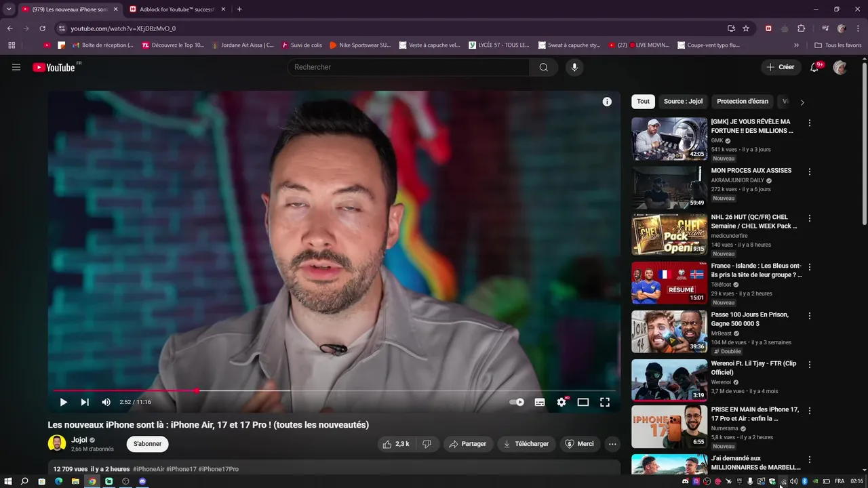Click the #iPhone17Pro hashtag
This screenshot has width=868, height=488.
click(x=218, y=469)
